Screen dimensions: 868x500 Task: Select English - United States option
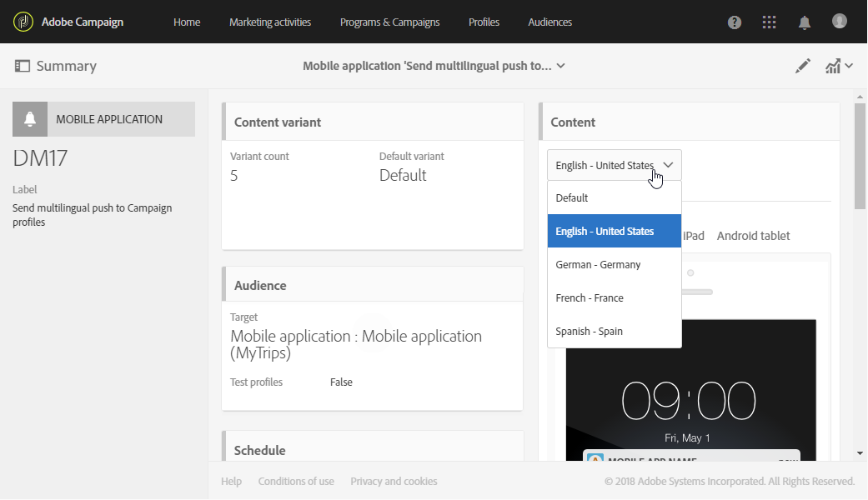[x=615, y=231]
